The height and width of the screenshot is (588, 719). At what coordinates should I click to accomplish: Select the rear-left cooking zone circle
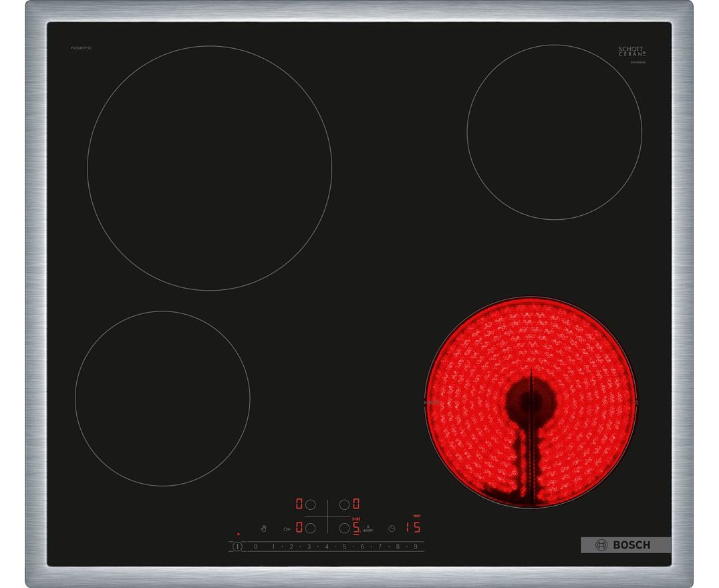point(310,504)
